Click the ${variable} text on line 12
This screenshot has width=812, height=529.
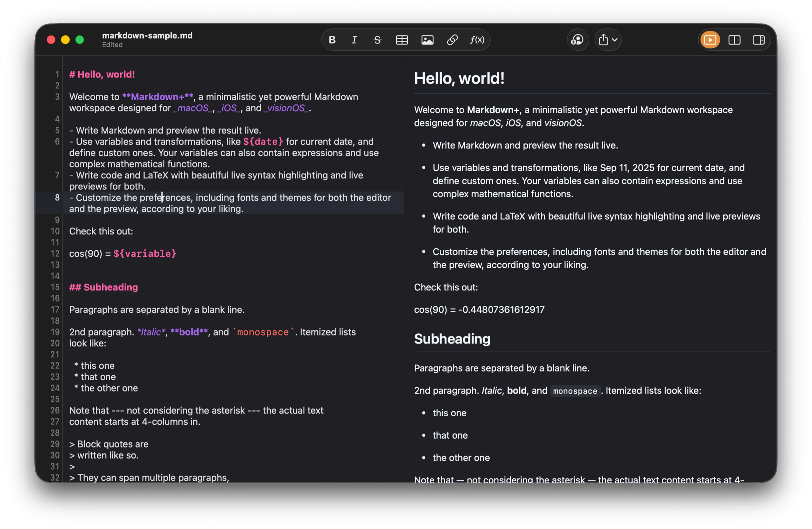(145, 254)
